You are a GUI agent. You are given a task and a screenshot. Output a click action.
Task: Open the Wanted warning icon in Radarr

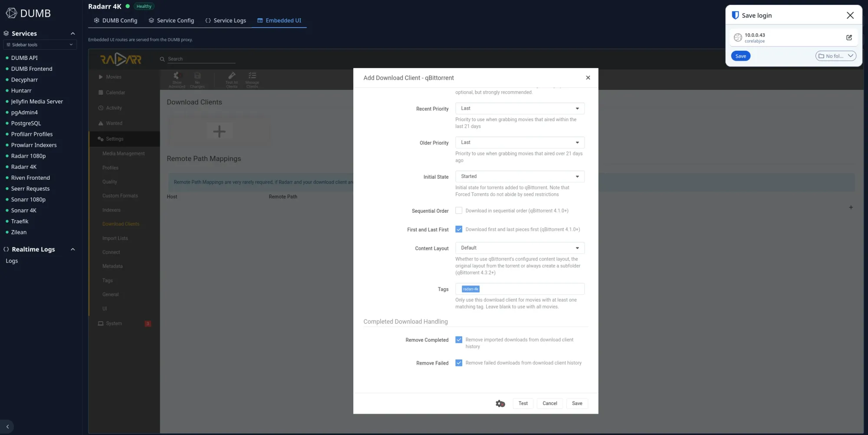101,123
